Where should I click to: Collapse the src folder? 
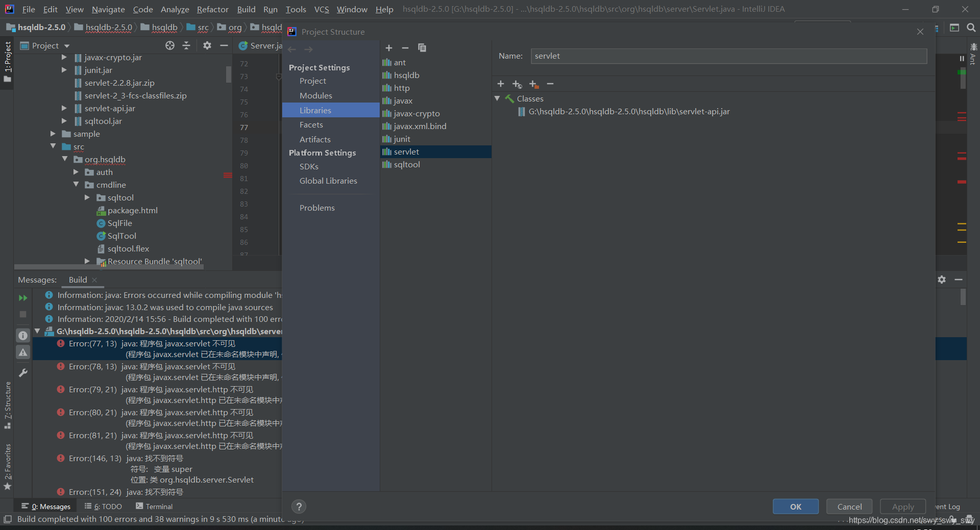(x=53, y=146)
